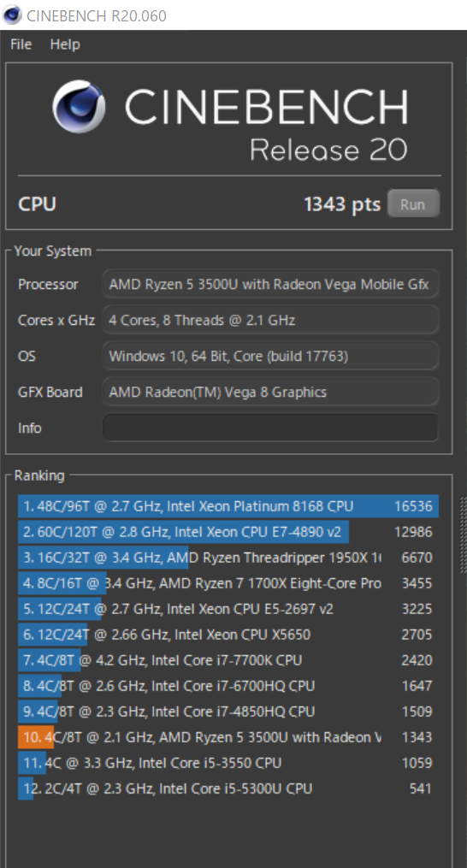Select the Core i5-5300U ranking row
Image resolution: width=467 pixels, height=868 pixels.
point(228,788)
